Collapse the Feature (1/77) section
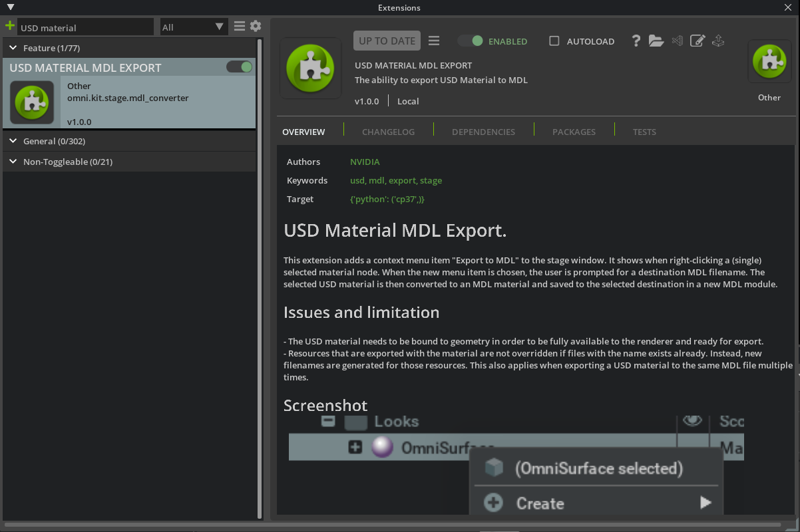 [129, 48]
